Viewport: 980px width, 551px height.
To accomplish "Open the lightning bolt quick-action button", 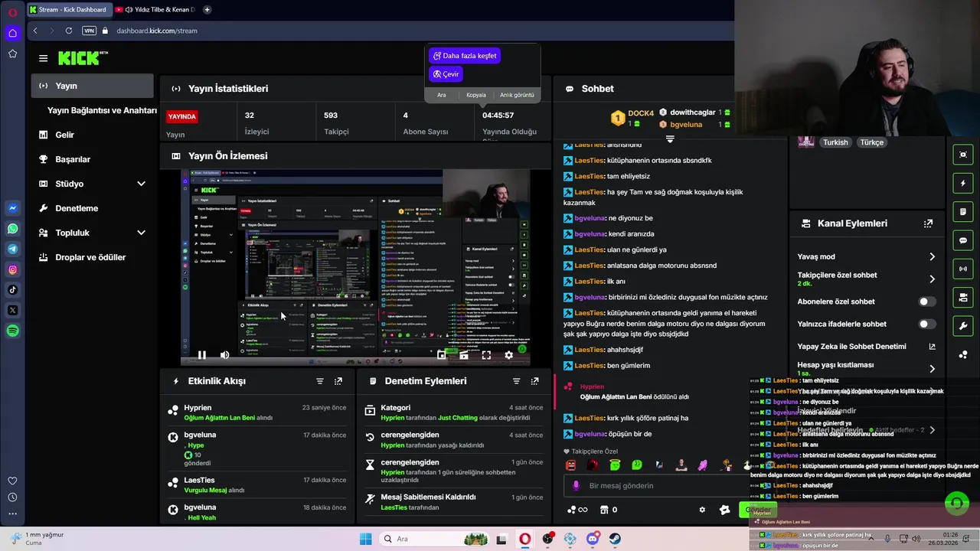I will tap(963, 183).
